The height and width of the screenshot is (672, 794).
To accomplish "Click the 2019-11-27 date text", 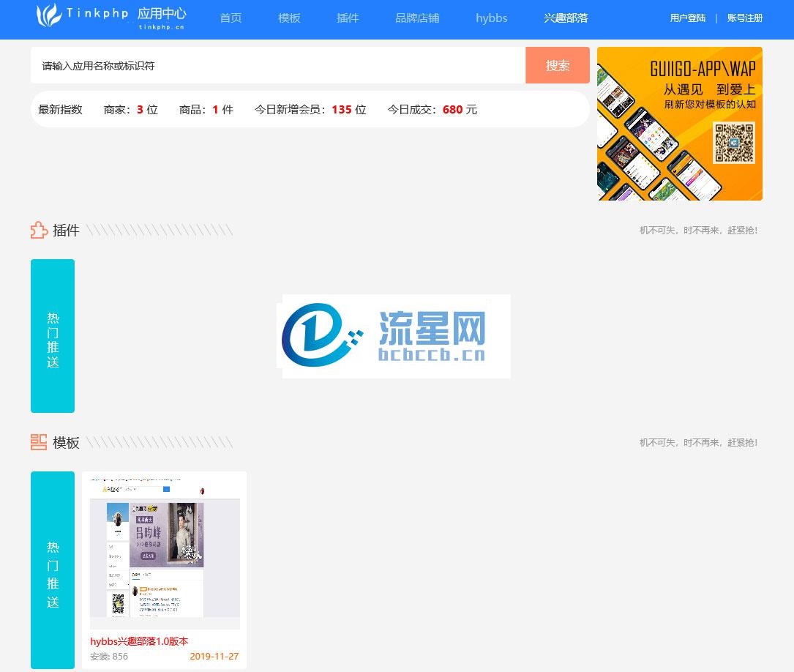I will (x=214, y=657).
